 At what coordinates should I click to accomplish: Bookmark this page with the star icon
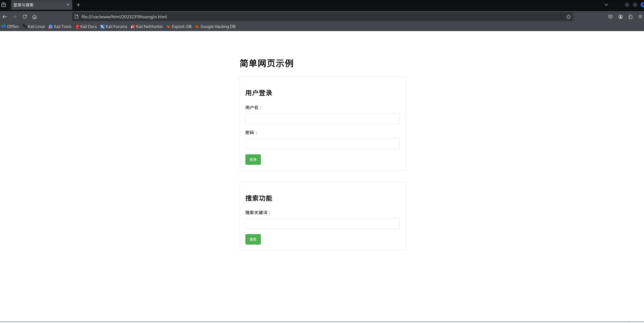pyautogui.click(x=568, y=17)
